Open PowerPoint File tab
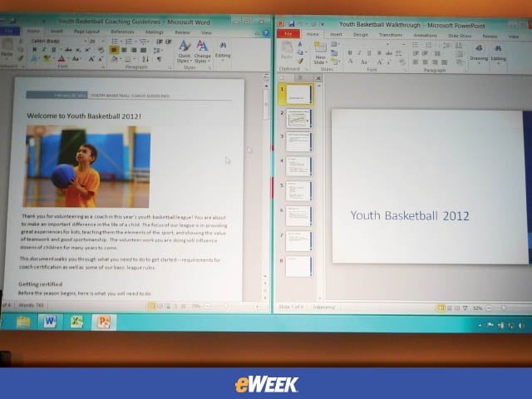 tap(288, 34)
